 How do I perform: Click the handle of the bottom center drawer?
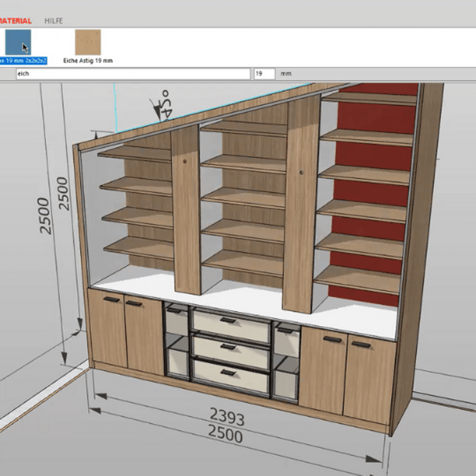(228, 373)
